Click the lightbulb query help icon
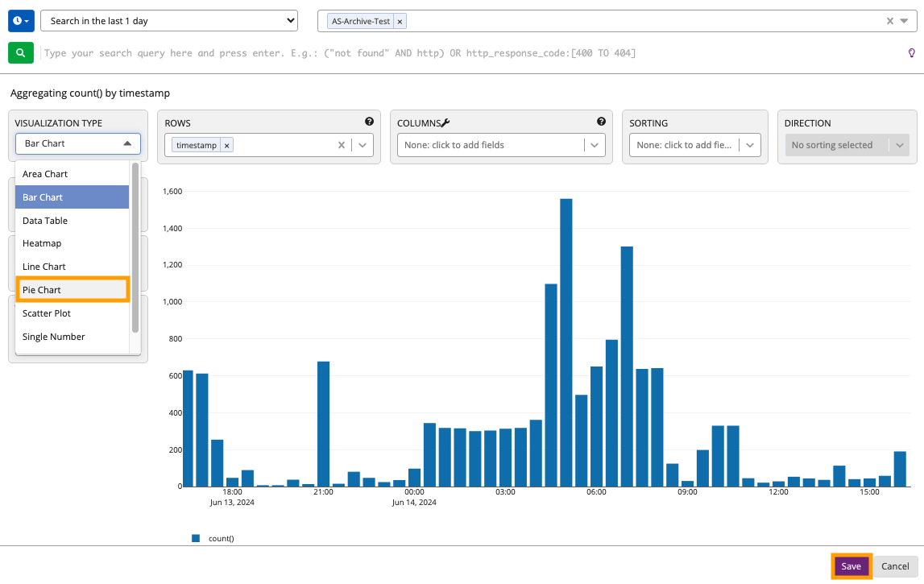The height and width of the screenshot is (584, 924). point(912,53)
